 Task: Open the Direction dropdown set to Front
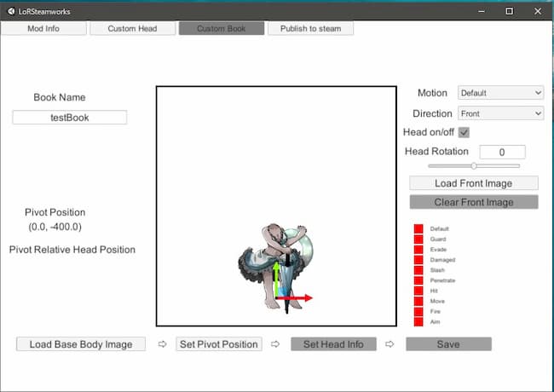[x=500, y=113]
